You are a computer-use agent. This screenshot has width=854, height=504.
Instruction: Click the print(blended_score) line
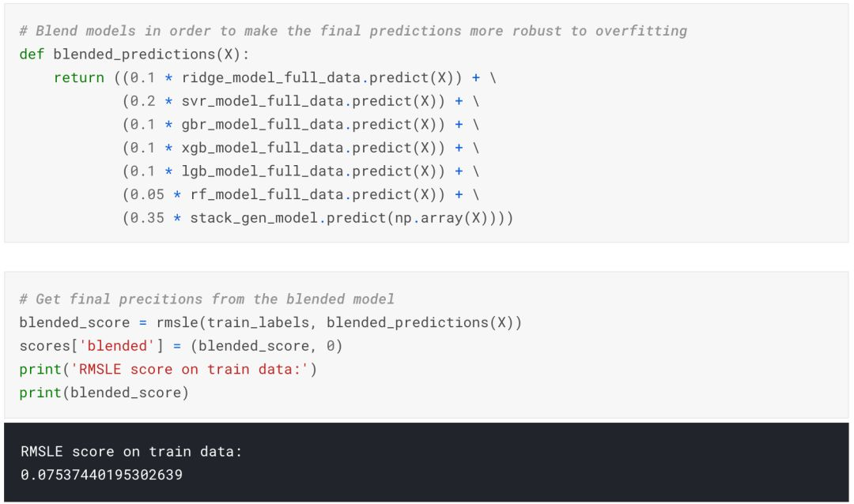[104, 393]
